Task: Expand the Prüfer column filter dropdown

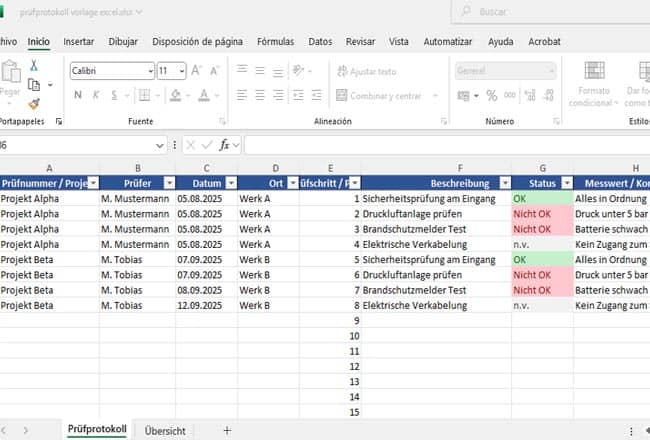Action: (169, 183)
